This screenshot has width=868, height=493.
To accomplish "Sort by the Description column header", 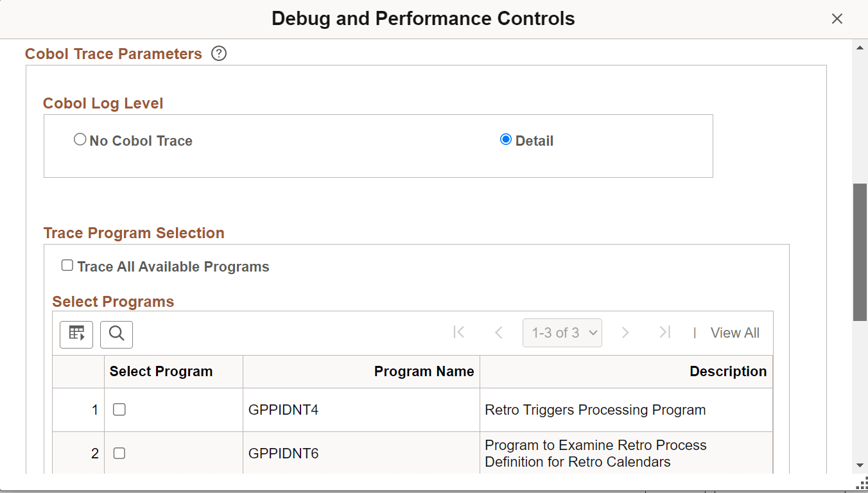I will (728, 371).
